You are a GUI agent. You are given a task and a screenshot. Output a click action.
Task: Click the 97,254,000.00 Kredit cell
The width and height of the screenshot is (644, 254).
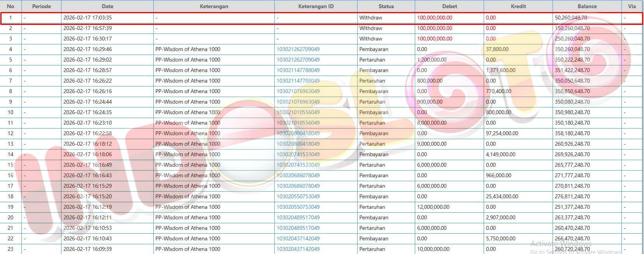pos(502,133)
